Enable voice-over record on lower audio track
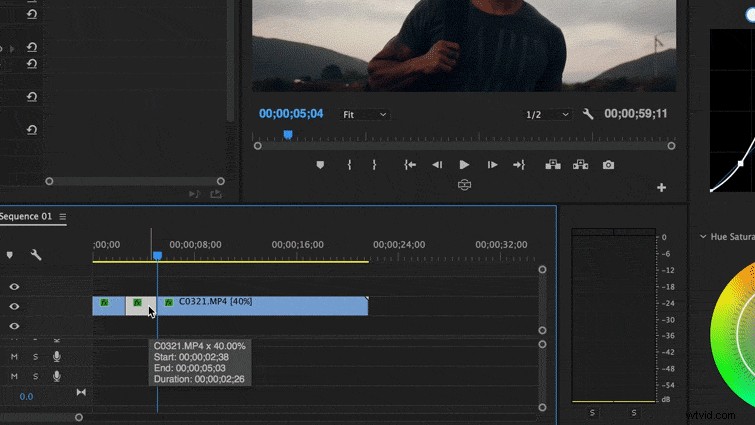This screenshot has width=755, height=425. (x=56, y=376)
